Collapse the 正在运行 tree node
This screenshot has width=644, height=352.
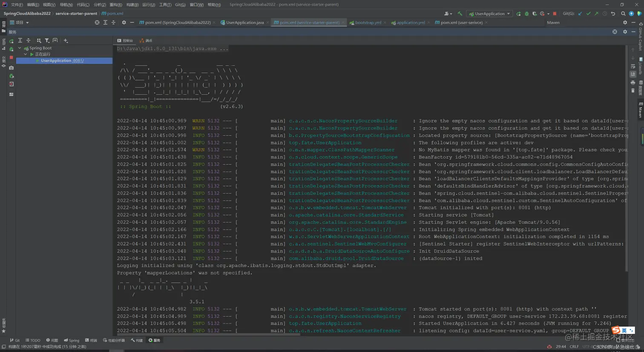tap(26, 55)
